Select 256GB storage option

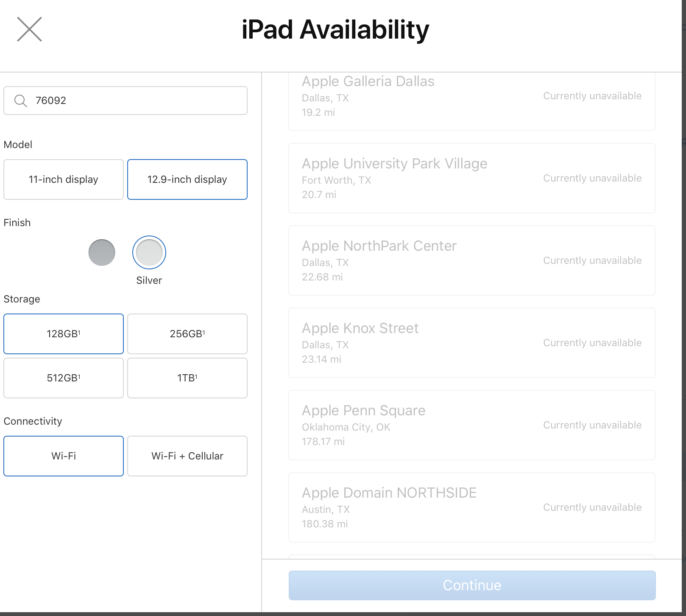tap(187, 334)
